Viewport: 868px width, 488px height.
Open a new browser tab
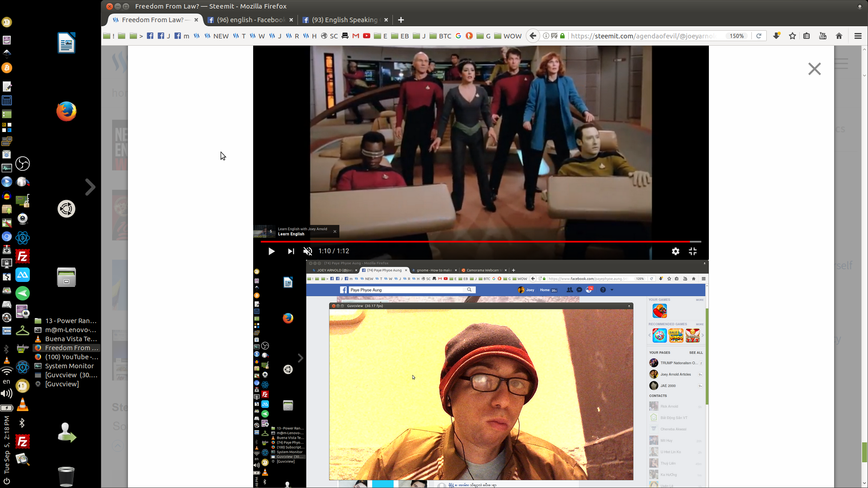tap(401, 20)
